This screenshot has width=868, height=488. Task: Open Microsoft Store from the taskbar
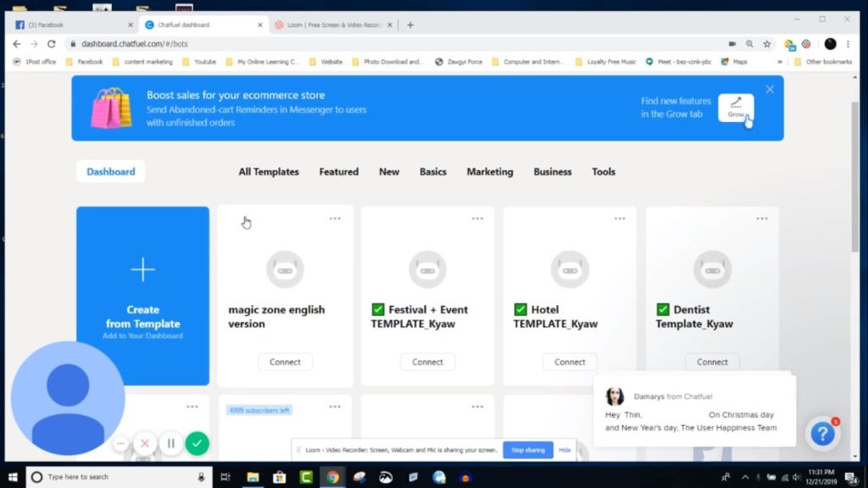click(280, 477)
